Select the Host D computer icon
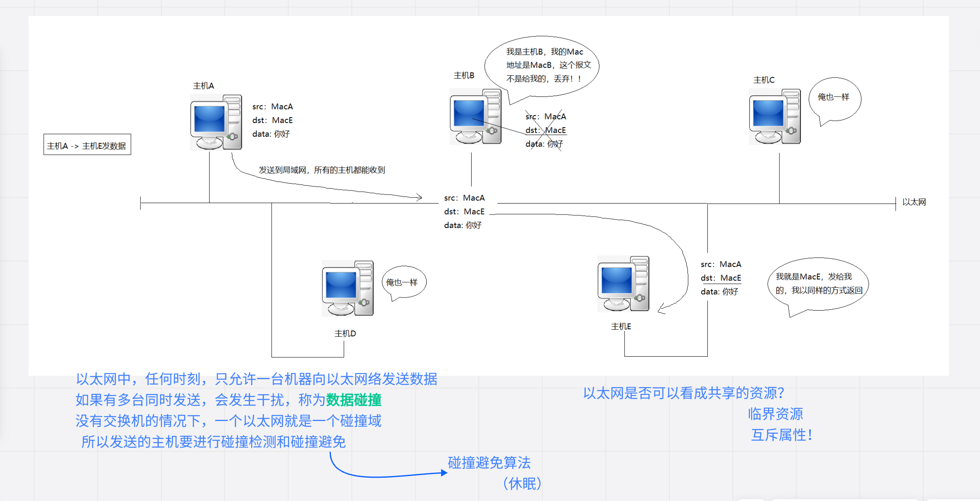This screenshot has width=980, height=501. click(x=348, y=288)
